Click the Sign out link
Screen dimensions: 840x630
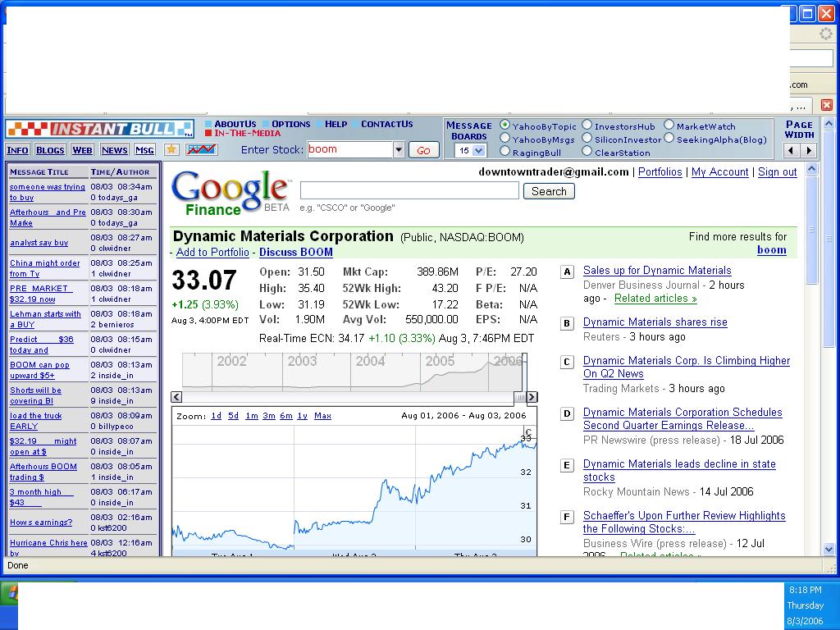tap(778, 172)
